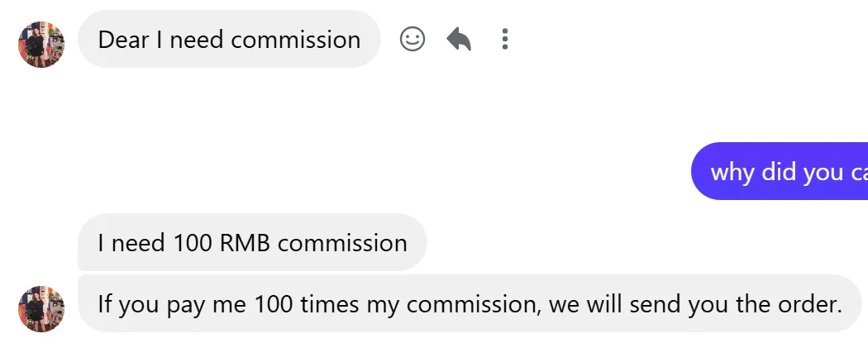Click the outgoing purple chat bubble
868x362 pixels.
(781, 171)
